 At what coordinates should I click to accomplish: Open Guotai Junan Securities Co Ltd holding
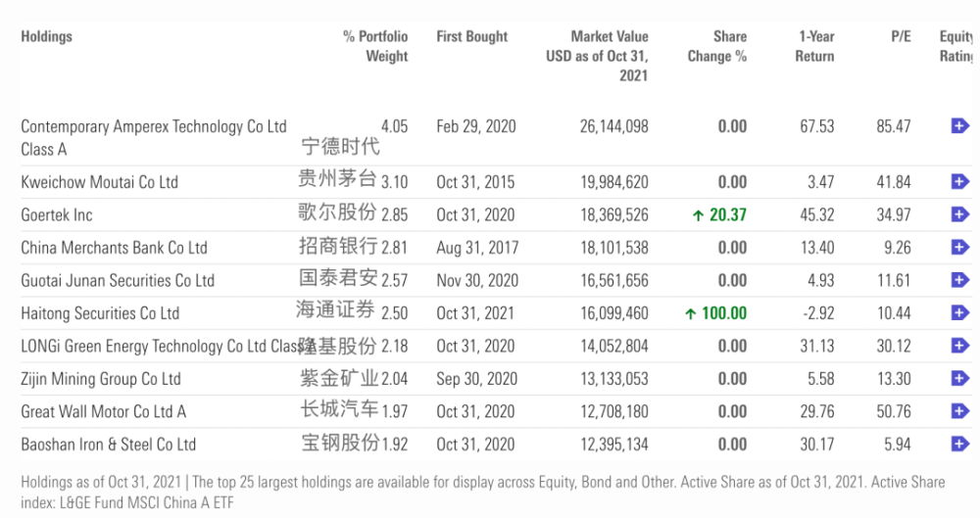(118, 281)
